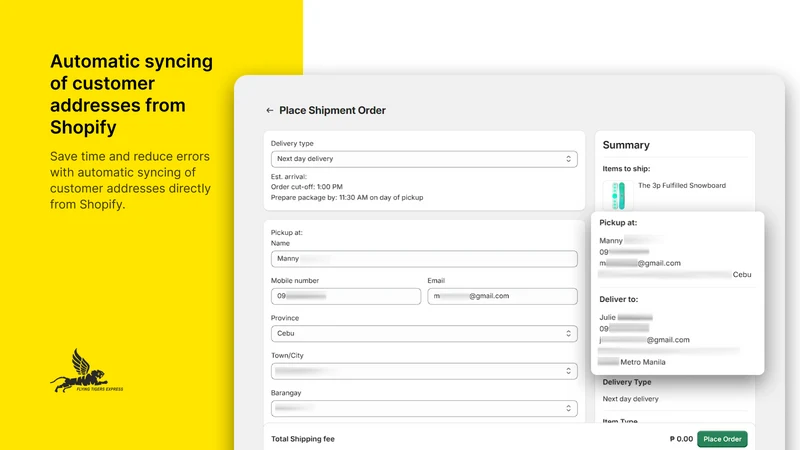Click the Flying Tigers Express logo
Viewport: 800px width, 450px height.
click(87, 371)
